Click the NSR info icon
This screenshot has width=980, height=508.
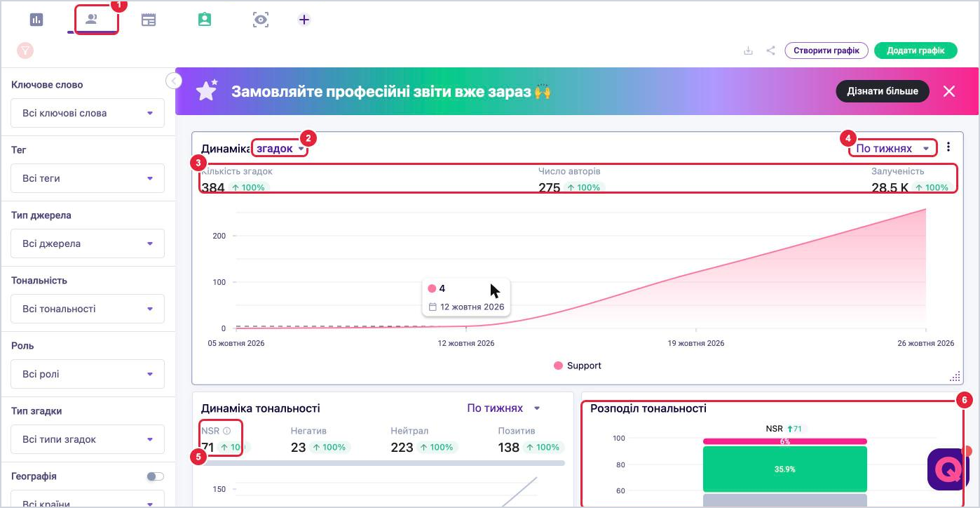pos(226,431)
